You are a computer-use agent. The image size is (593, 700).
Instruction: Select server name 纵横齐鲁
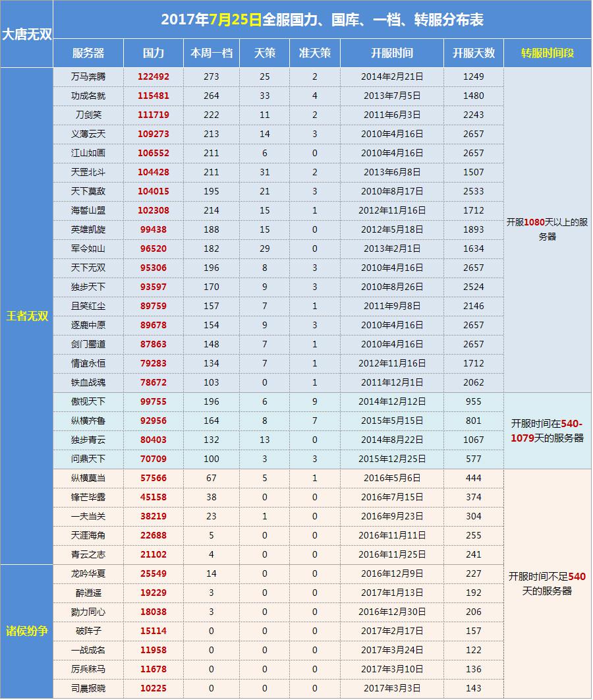point(88,421)
